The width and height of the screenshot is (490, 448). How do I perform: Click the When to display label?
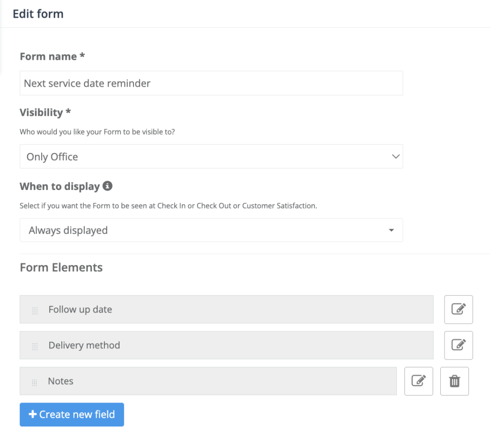point(60,186)
